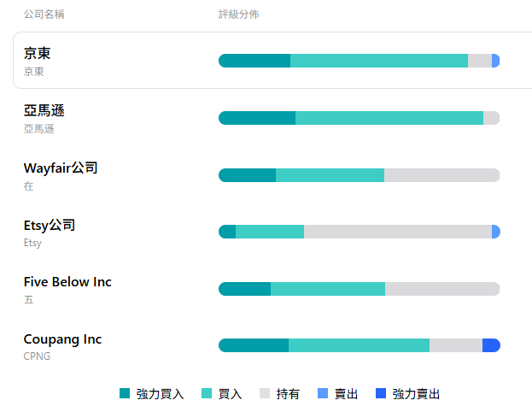Click Etsy's sell segment at bar end

click(x=496, y=232)
